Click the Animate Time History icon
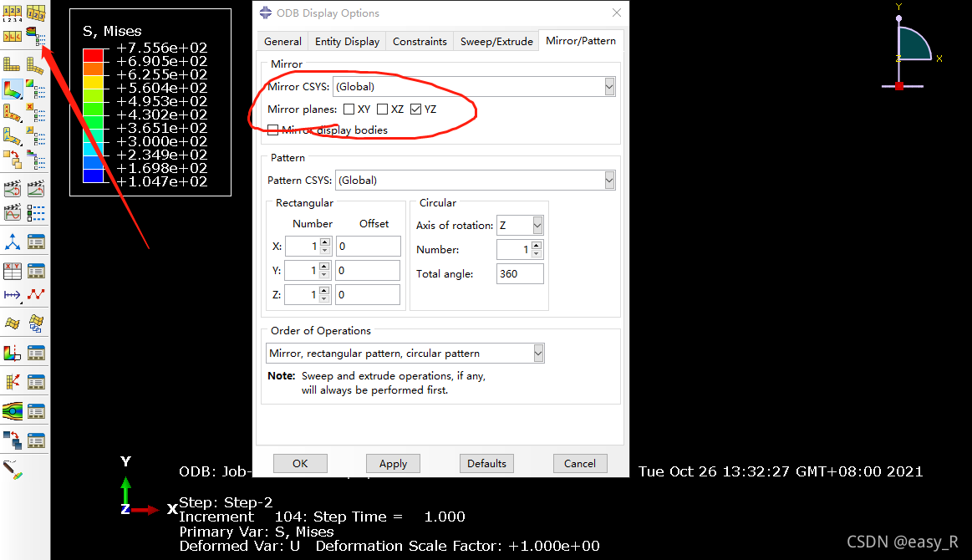972x560 pixels. click(13, 189)
